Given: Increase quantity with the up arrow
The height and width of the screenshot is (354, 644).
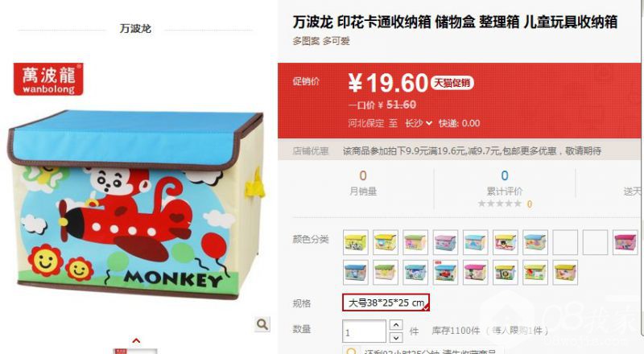Looking at the screenshot, I should tap(395, 325).
